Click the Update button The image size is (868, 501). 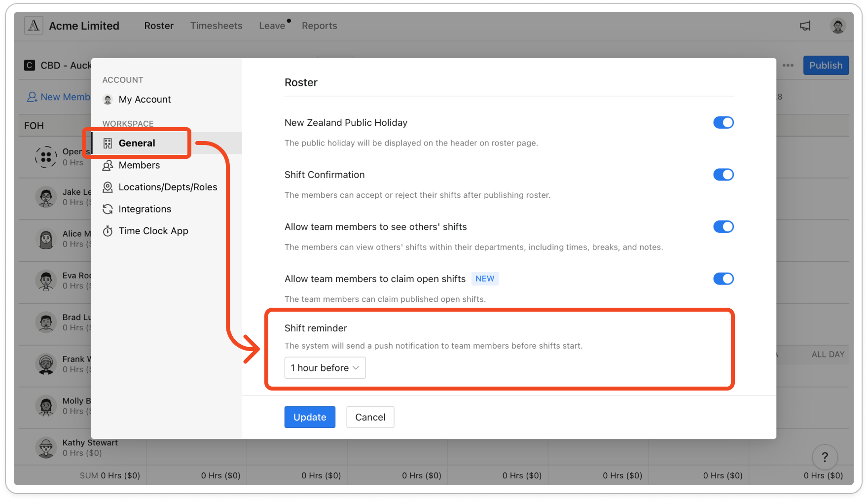tap(310, 417)
